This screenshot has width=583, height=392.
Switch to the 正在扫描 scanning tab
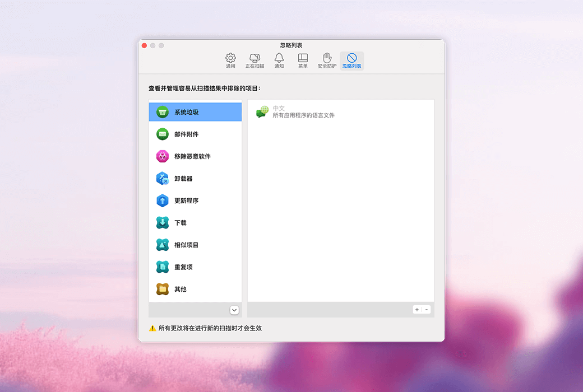pyautogui.click(x=255, y=60)
